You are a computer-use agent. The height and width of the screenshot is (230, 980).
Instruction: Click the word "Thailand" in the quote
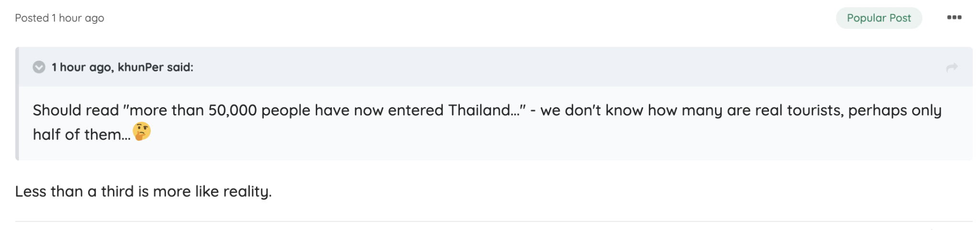[479, 111]
